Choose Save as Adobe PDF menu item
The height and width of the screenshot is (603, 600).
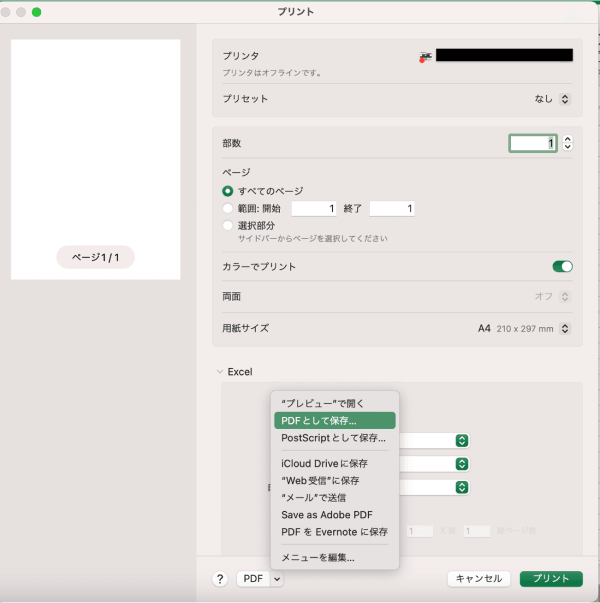tap(335, 515)
